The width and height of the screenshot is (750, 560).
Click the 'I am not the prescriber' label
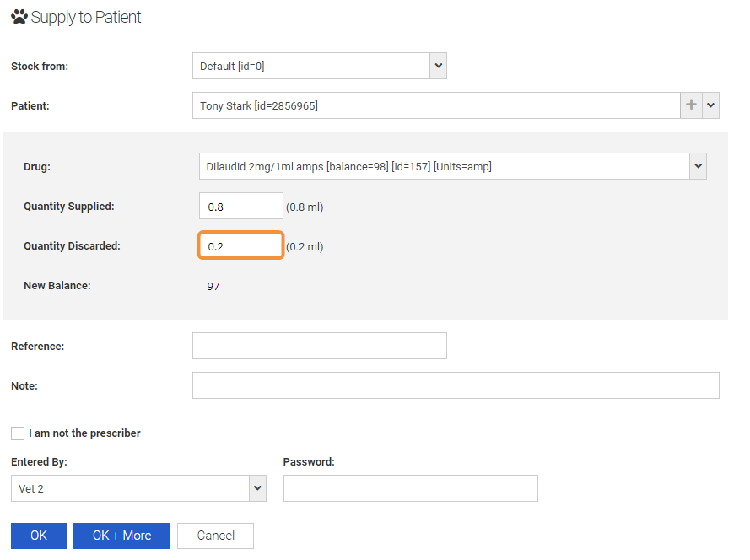[84, 433]
